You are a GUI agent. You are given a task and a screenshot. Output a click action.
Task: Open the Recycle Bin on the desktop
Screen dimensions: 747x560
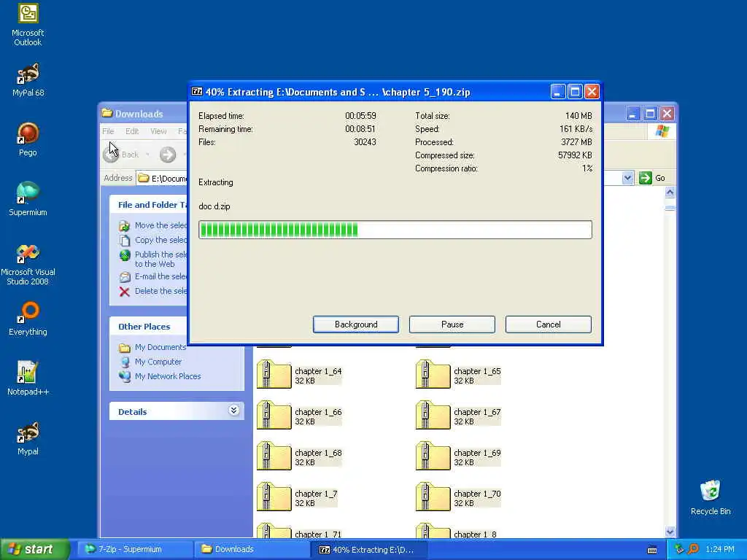711,498
